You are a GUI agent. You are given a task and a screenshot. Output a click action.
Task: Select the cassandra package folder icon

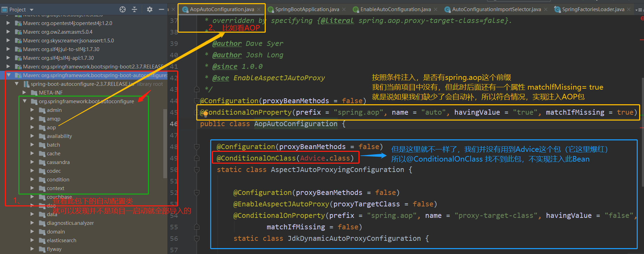coord(42,162)
